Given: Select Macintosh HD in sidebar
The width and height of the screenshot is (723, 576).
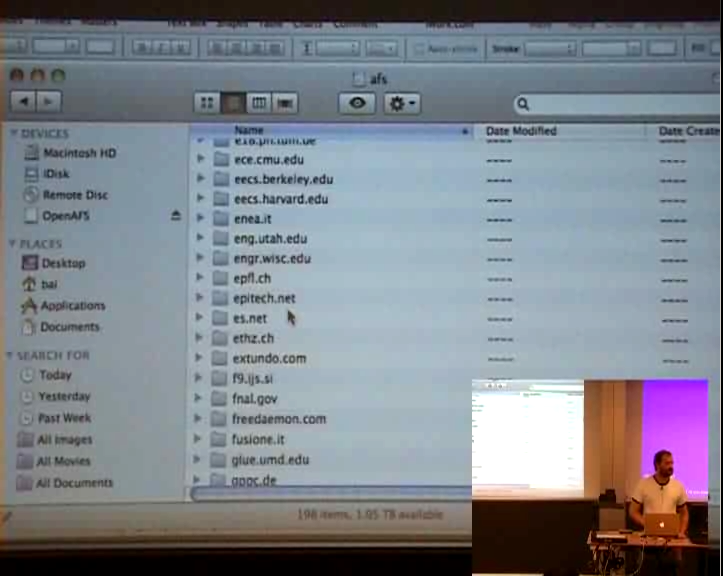Looking at the screenshot, I should click(80, 153).
